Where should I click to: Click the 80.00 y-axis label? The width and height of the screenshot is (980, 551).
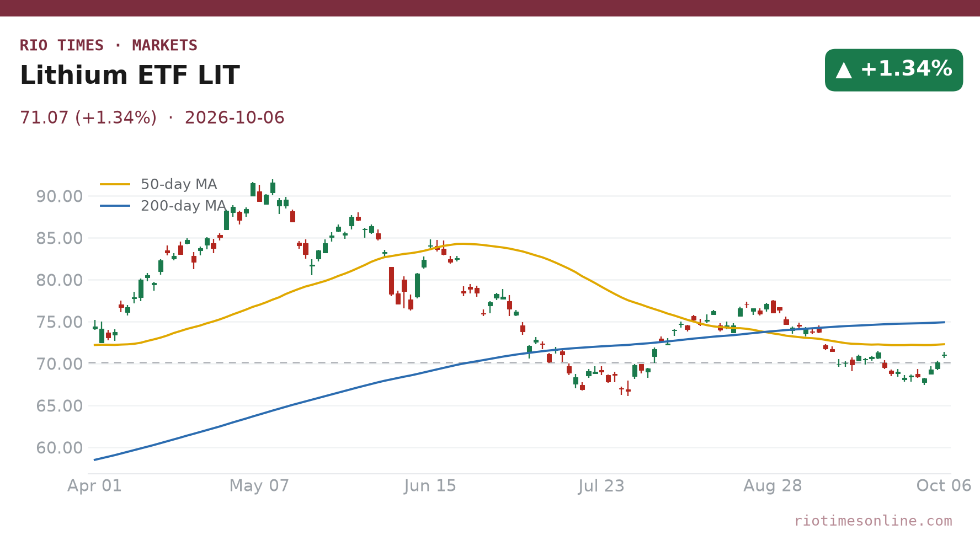tap(60, 280)
